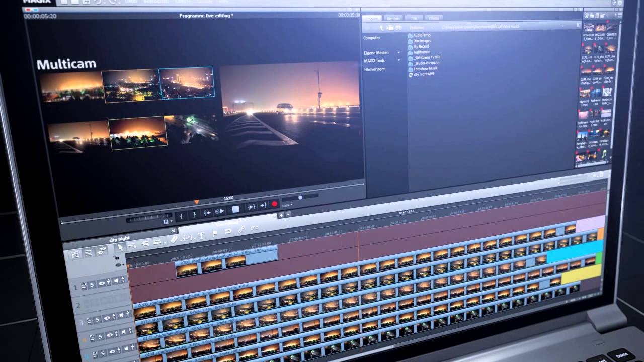
Task: Select the razor cut tool
Action: point(174,240)
